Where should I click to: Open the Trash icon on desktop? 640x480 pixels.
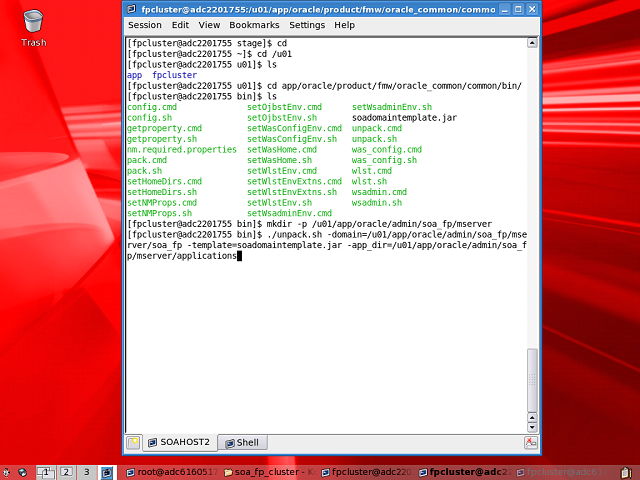[x=33, y=23]
